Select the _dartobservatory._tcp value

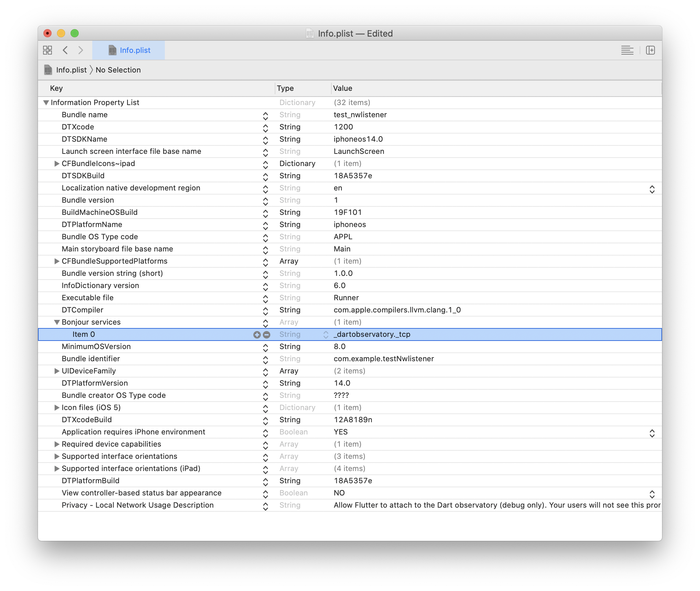[372, 334]
